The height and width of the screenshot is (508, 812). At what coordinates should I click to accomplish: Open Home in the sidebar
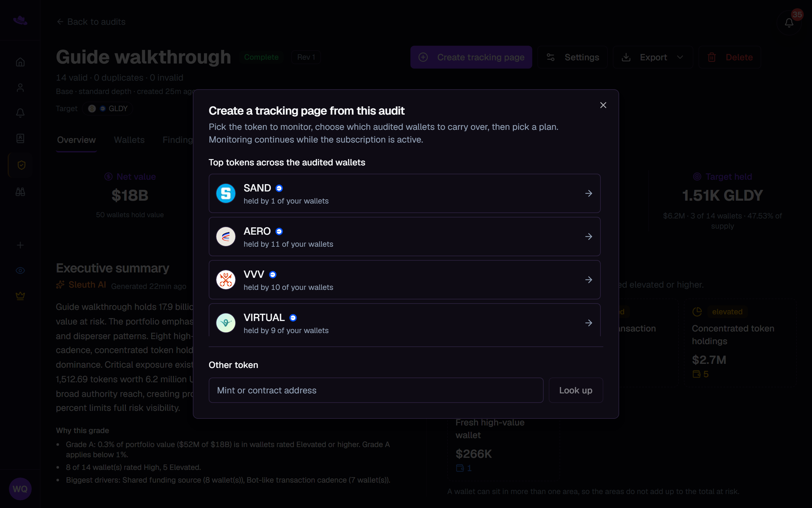20,62
